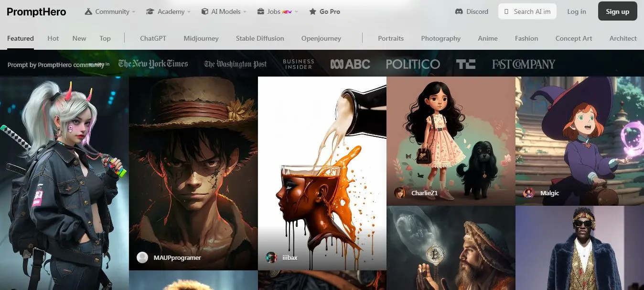Open the man in blue fur coat image
This screenshot has height=290, width=644.
580,248
